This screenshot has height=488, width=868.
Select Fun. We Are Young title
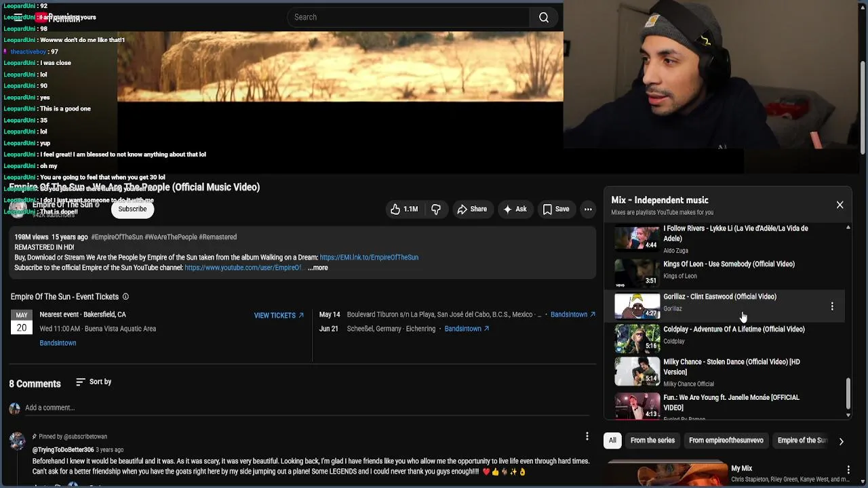pos(731,403)
